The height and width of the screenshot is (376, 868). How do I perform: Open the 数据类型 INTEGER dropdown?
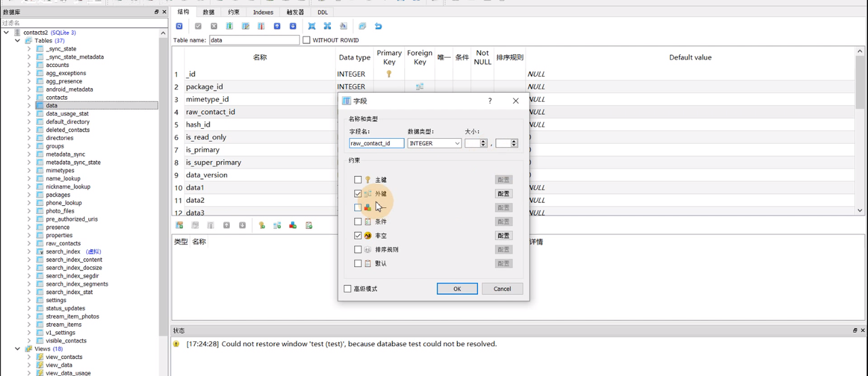[434, 144]
